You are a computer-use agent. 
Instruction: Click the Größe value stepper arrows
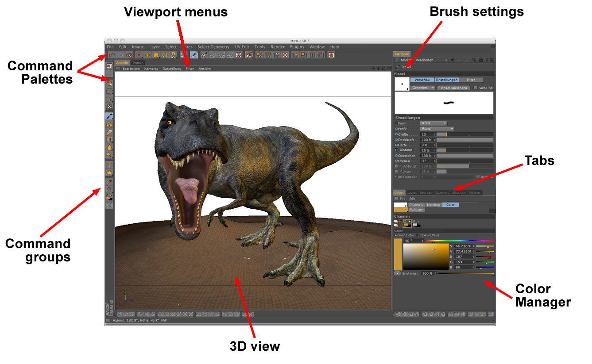coord(435,134)
